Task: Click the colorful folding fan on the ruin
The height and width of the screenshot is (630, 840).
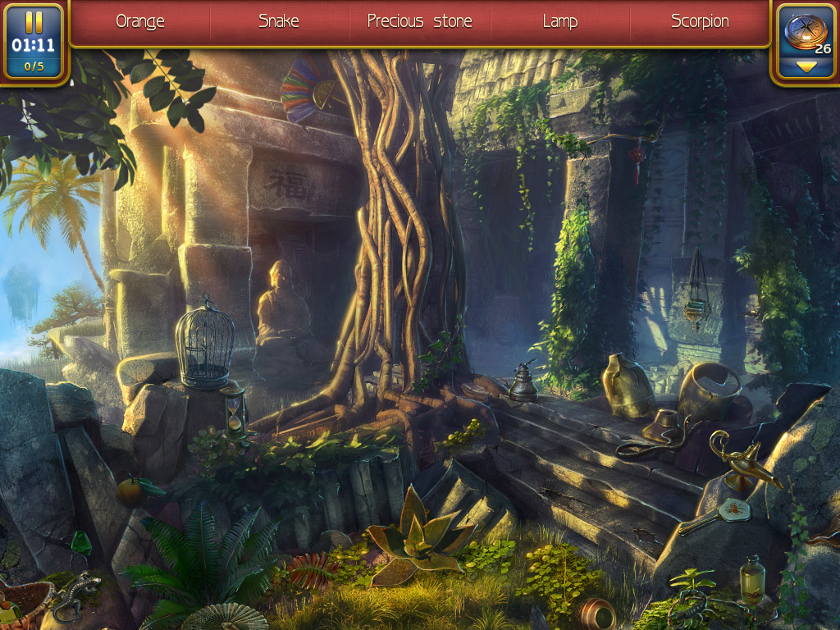Action: 306,89
